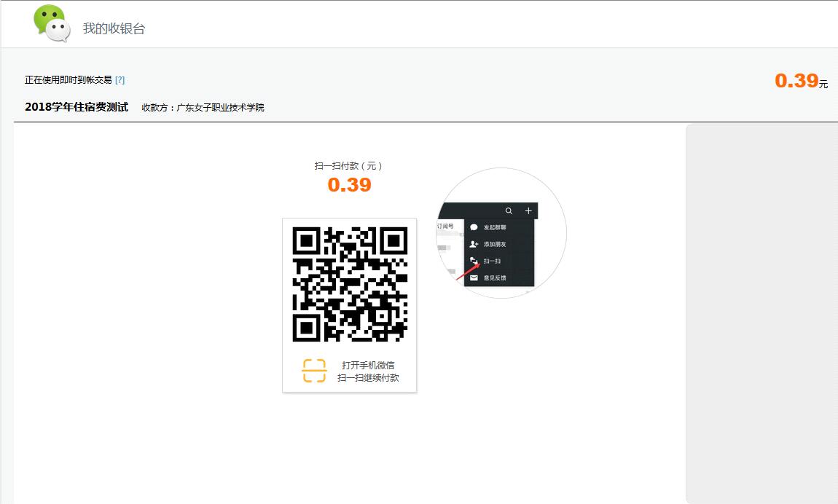Select the 我的收银台 page title

click(114, 28)
